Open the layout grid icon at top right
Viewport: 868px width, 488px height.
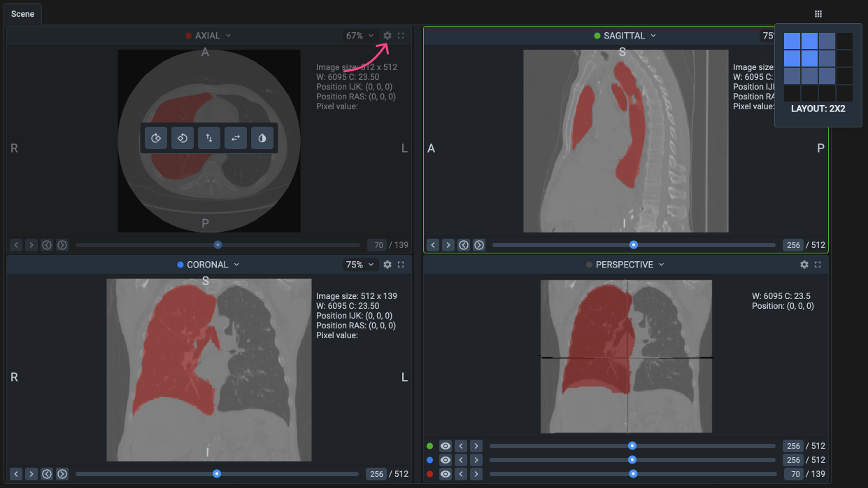(818, 14)
